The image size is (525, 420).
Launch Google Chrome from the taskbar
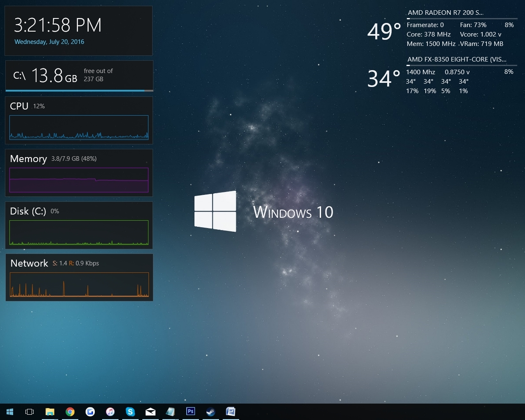[x=70, y=411]
